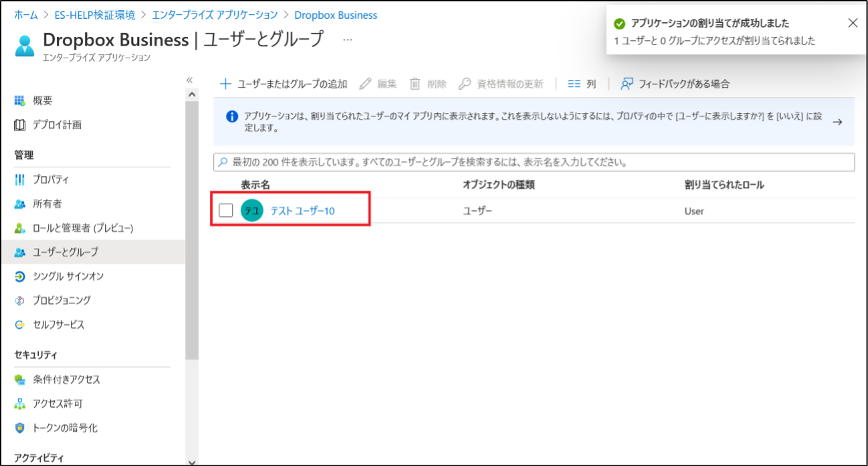Image resolution: width=868 pixels, height=466 pixels.
Task: Click the 条件付きアクセス icon
Action: [20, 380]
